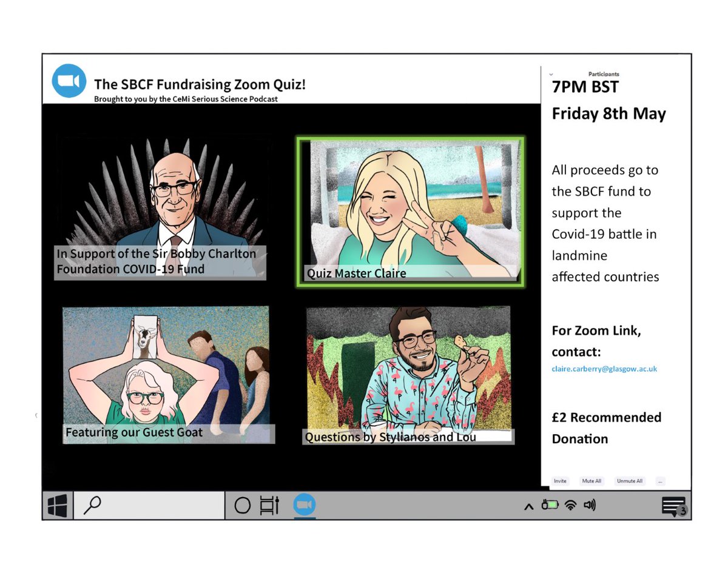
Task: Select the Zoom app taskbar icon
Action: (304, 505)
